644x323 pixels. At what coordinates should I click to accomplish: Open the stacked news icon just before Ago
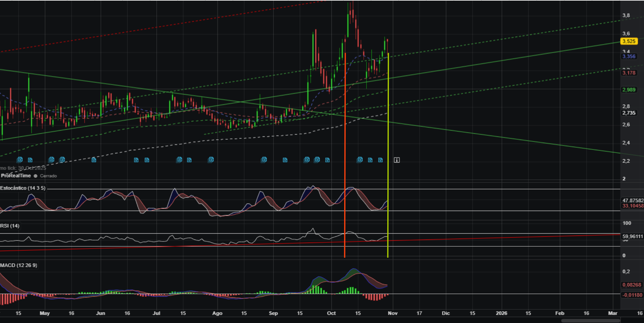point(211,160)
